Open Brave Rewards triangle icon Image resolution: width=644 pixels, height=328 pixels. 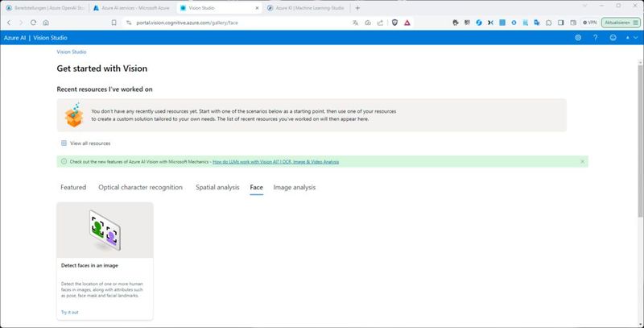tap(407, 23)
